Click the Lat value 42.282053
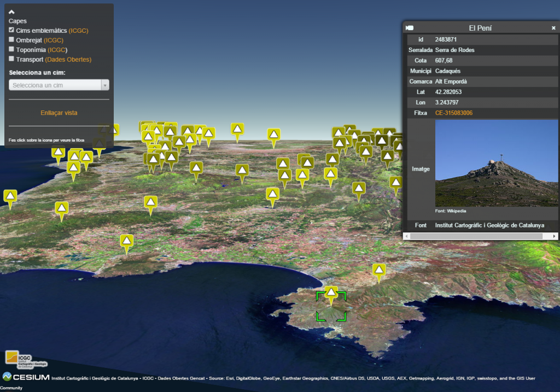Viewport: 560px width, 392px height. (448, 92)
